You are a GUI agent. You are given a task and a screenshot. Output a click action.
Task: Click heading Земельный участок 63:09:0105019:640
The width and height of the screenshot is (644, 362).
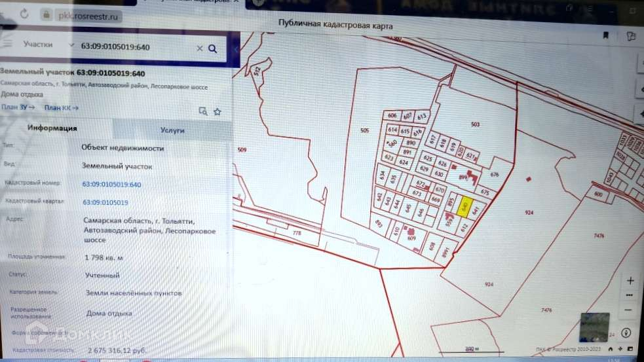pyautogui.click(x=72, y=73)
